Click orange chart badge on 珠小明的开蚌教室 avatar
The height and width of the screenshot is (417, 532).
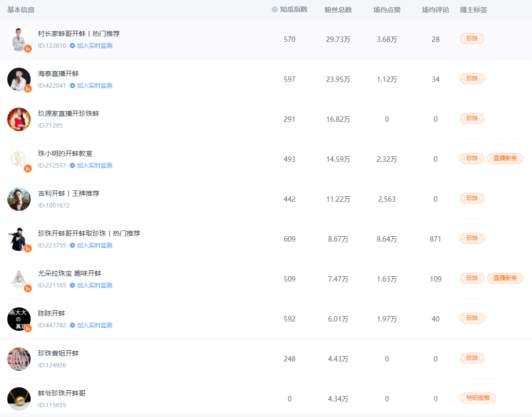coord(28,168)
